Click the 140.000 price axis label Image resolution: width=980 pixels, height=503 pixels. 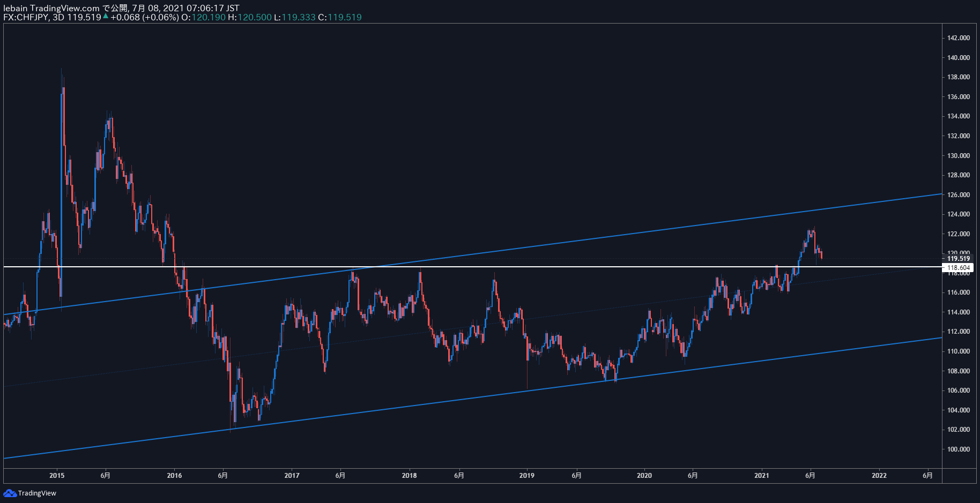(959, 58)
